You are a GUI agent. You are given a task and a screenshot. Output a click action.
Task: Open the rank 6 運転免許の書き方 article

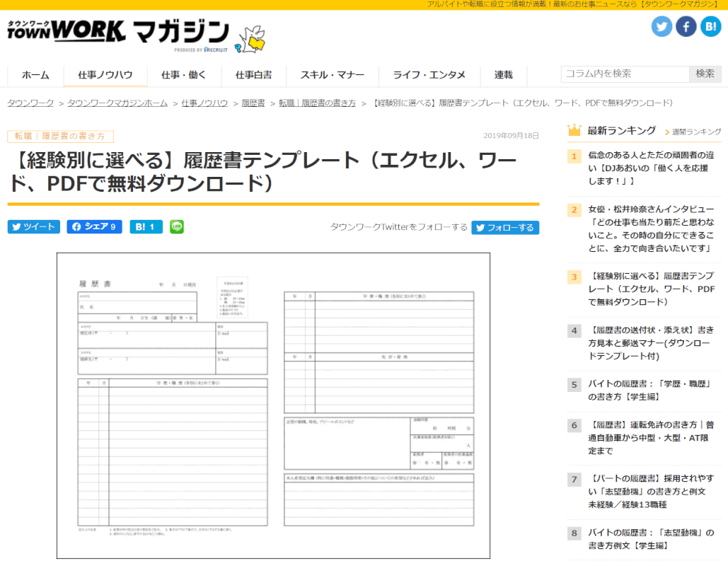pyautogui.click(x=651, y=438)
